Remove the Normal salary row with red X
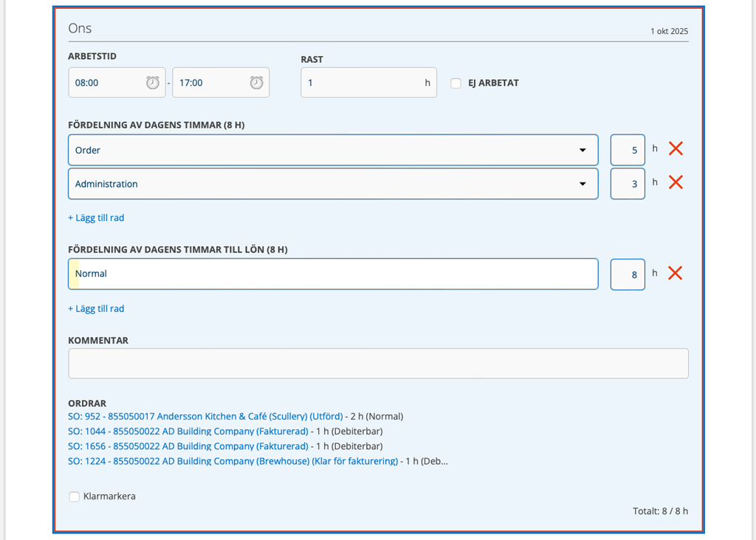756x540 pixels. pyautogui.click(x=675, y=273)
